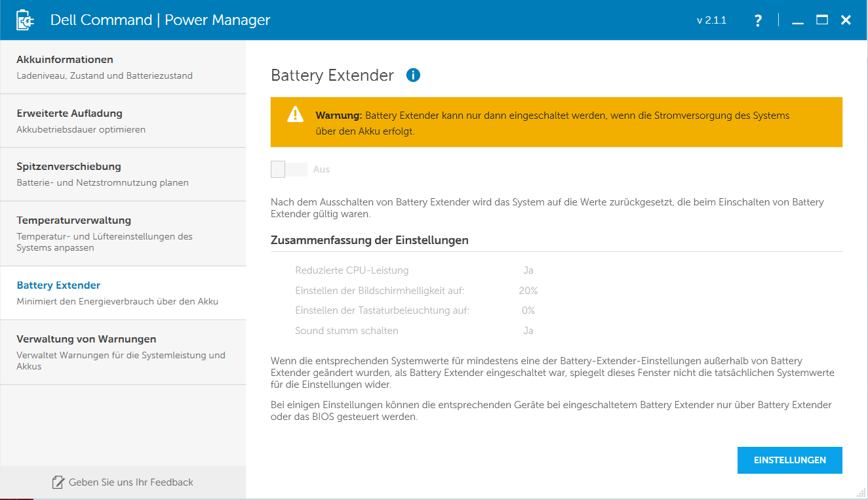Maximize the Power Manager window
The image size is (868, 500).
pos(822,20)
